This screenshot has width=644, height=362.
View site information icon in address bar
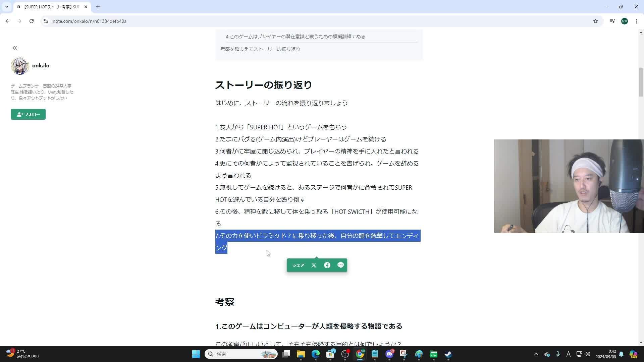point(46,21)
